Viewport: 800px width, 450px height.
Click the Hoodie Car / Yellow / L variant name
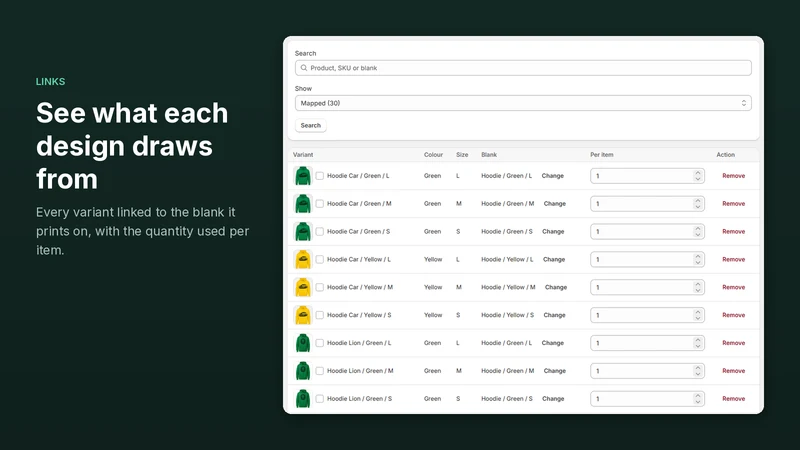point(359,259)
